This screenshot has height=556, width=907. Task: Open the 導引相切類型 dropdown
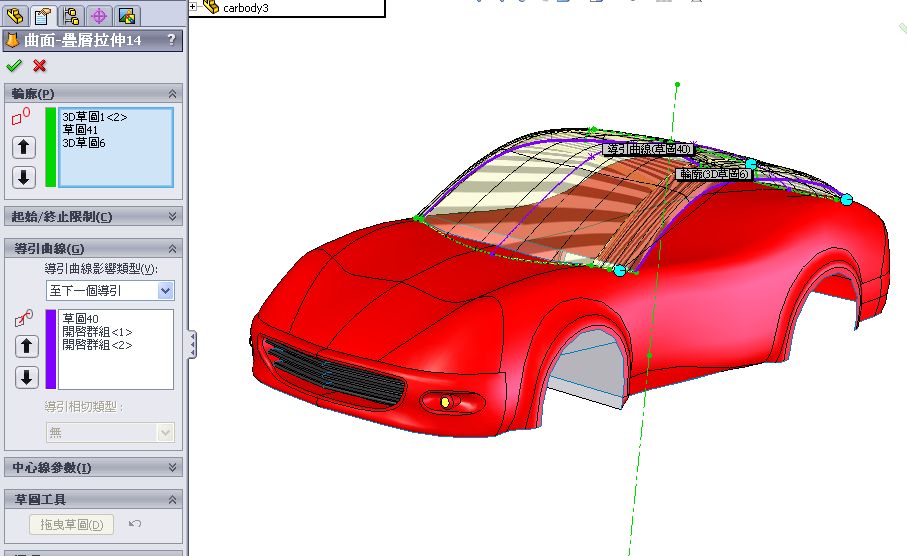110,432
